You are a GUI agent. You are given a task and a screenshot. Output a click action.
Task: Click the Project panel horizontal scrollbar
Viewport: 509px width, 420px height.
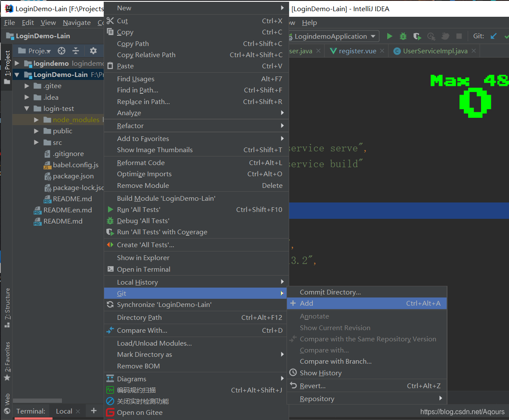click(x=37, y=401)
